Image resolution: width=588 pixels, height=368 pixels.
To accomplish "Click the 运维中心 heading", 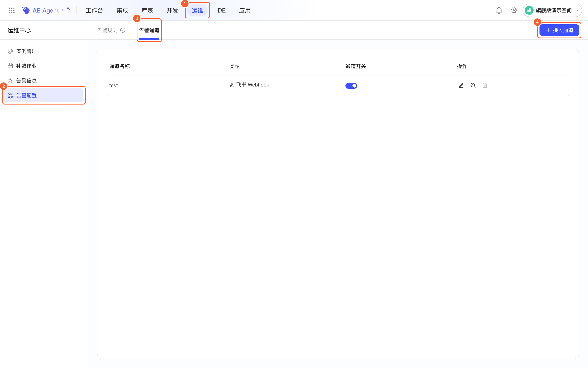I will [x=19, y=30].
